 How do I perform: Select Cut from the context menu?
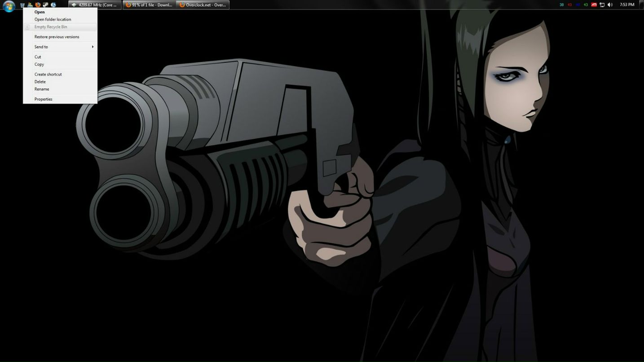(x=38, y=57)
